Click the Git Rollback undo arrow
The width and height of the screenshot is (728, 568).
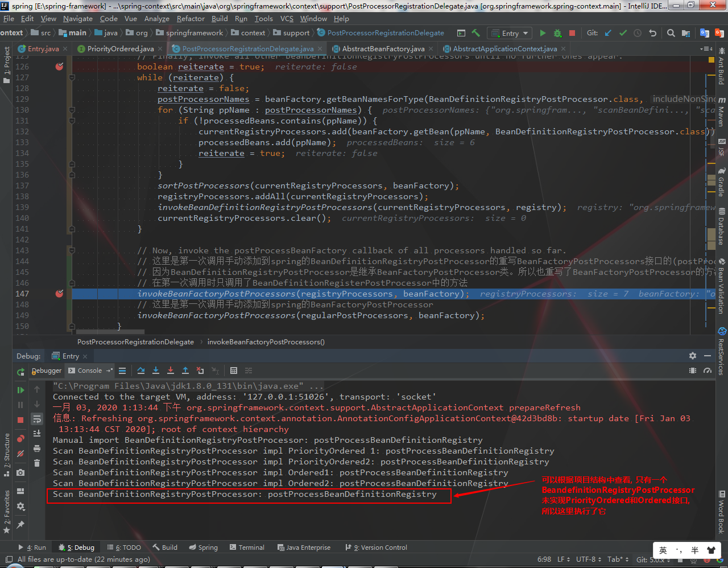click(652, 33)
